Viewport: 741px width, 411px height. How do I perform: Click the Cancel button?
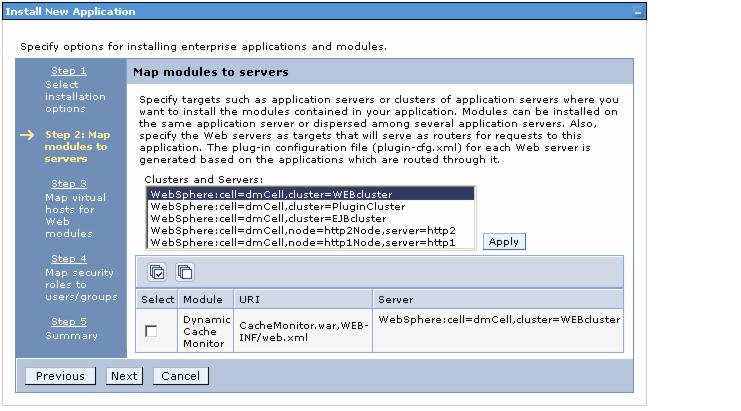click(181, 376)
